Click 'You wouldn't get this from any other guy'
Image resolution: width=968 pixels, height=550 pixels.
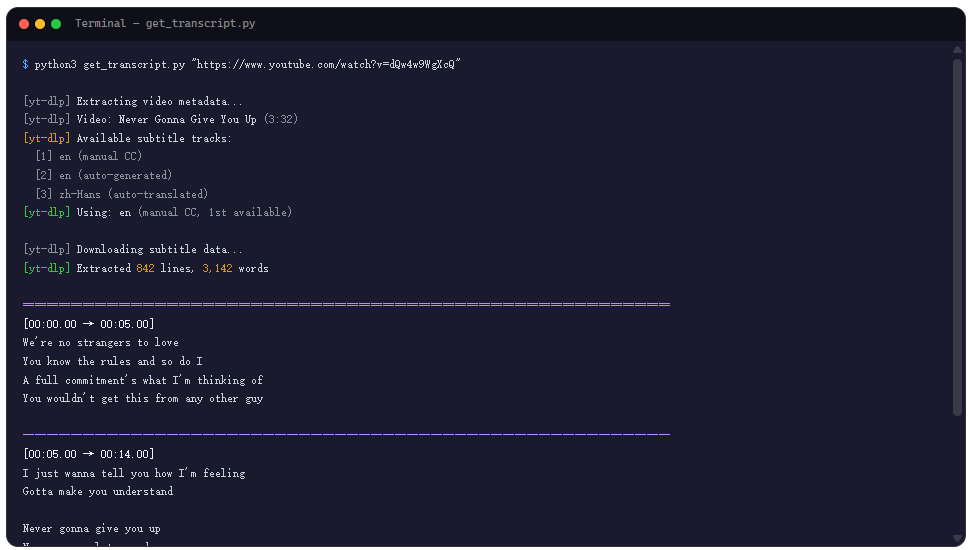[x=143, y=399]
